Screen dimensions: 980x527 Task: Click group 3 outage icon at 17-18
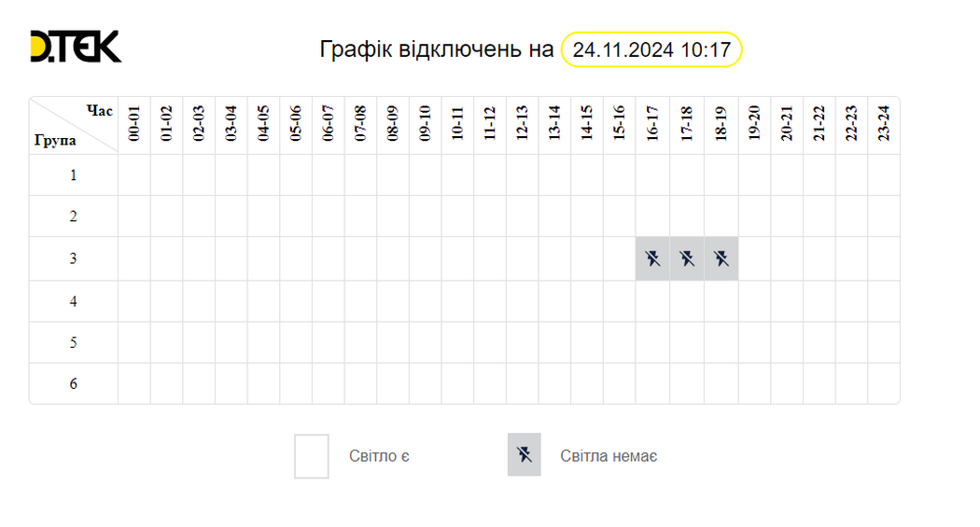click(x=687, y=258)
